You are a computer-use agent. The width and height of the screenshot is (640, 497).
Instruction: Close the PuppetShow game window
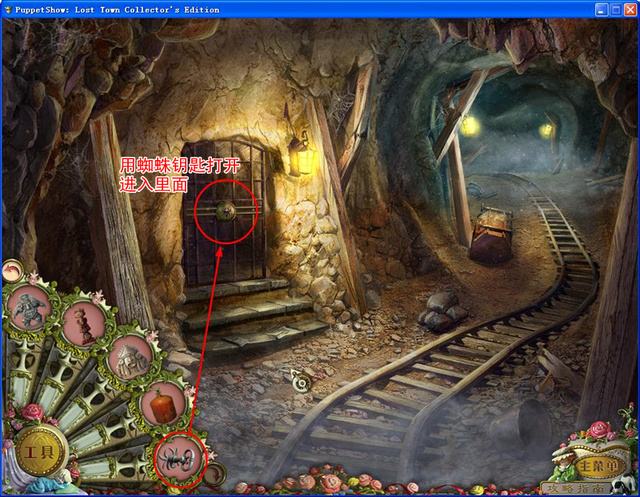point(631,10)
